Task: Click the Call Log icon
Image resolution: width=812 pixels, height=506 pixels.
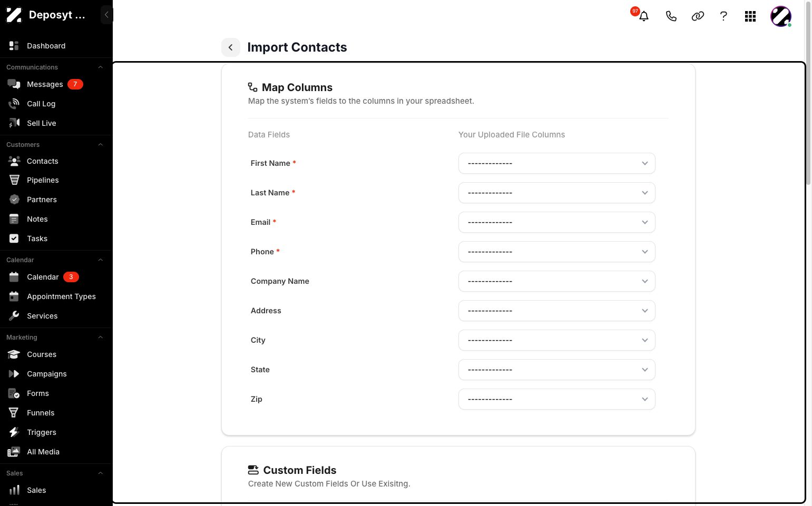Action: [14, 104]
